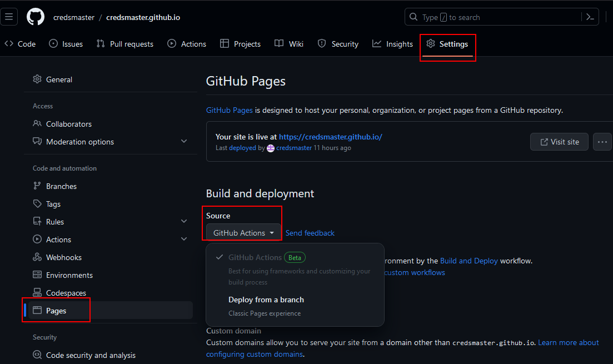Image resolution: width=613 pixels, height=364 pixels.
Task: Click credsmaster owner in breadcrumb
Action: point(74,17)
